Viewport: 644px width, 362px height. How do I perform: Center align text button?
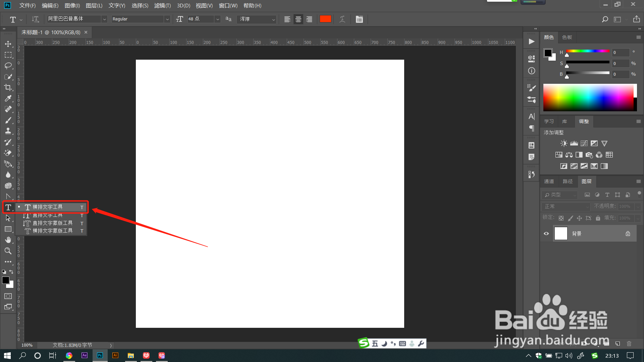(x=298, y=19)
